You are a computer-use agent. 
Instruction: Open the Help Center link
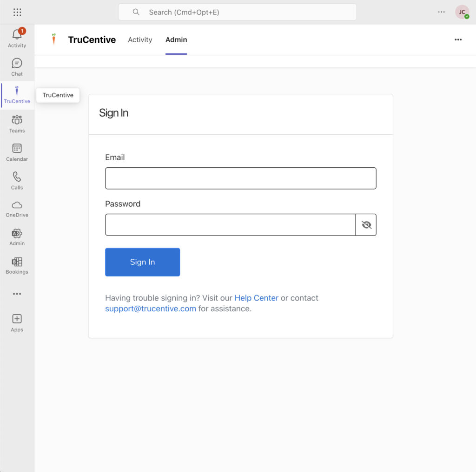pyautogui.click(x=256, y=298)
